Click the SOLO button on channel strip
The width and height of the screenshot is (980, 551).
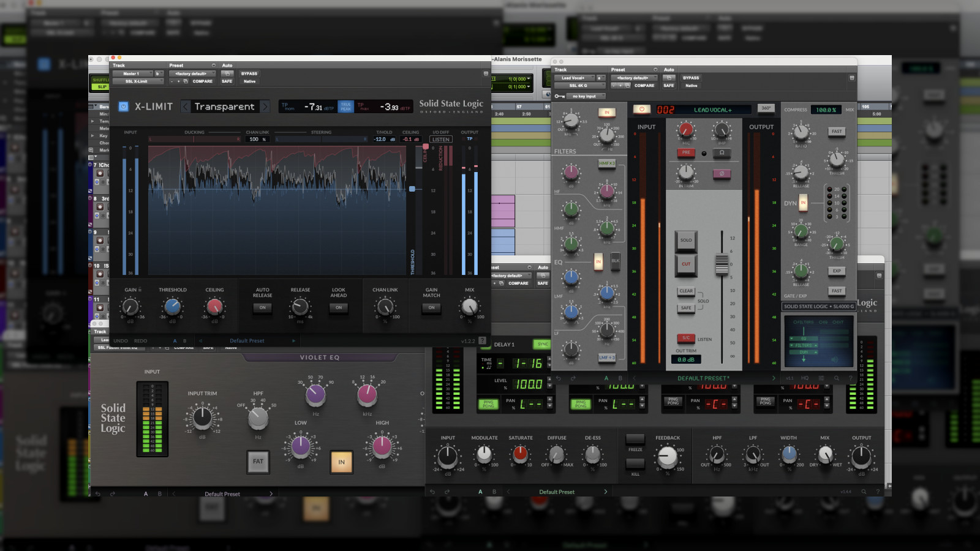pyautogui.click(x=686, y=240)
